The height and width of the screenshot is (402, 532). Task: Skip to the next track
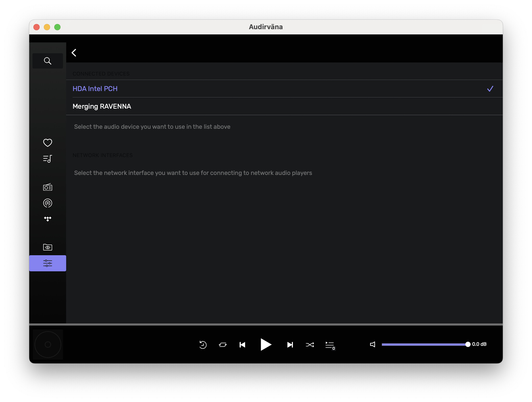[290, 345]
